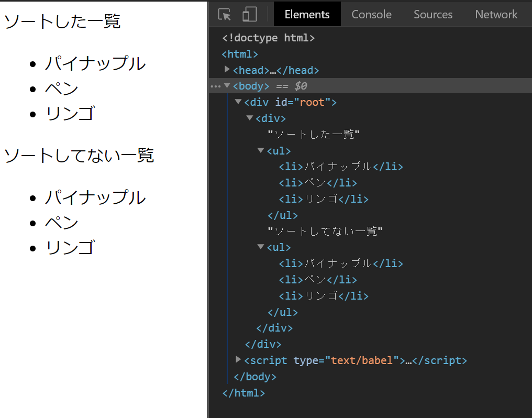532x418 pixels.
Task: Collapse the inner div node arrow
Action: point(250,118)
